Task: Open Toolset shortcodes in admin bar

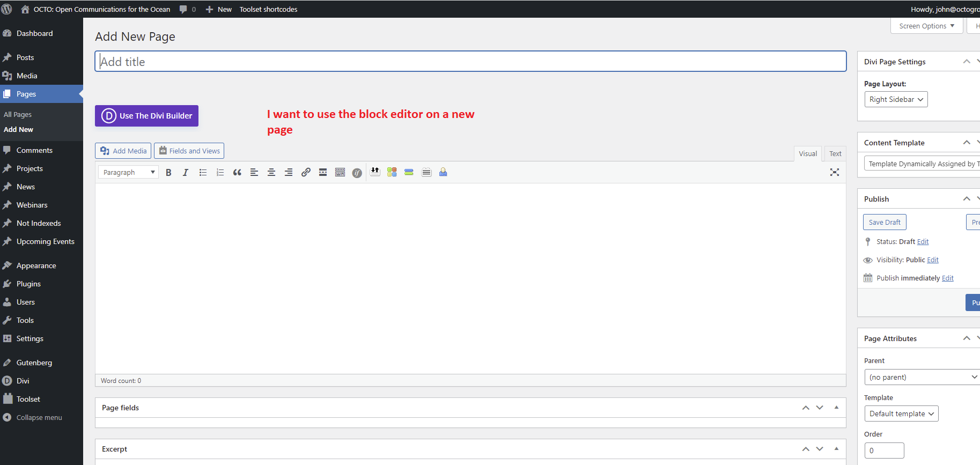Action: point(268,9)
